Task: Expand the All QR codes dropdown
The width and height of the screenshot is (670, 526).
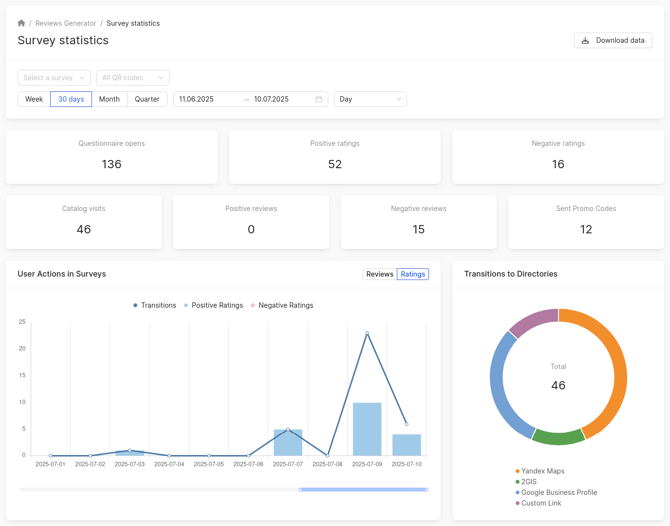Action: click(x=132, y=77)
